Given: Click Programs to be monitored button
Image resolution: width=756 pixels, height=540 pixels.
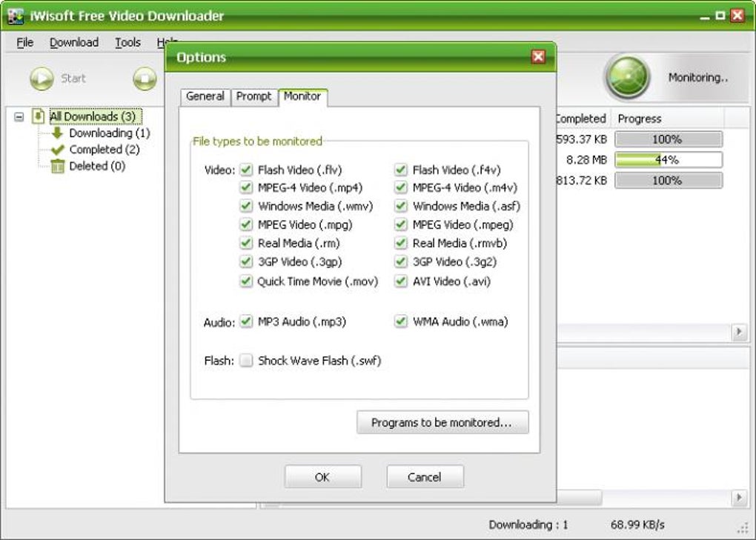Looking at the screenshot, I should click(442, 422).
